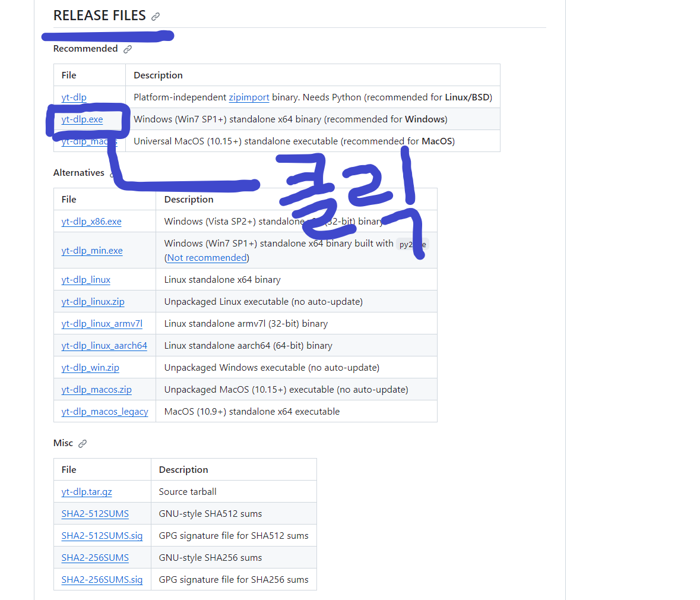Click 'Unpackaged MacOS (10.15+) executable' description
The width and height of the screenshot is (700, 600).
coord(286,389)
